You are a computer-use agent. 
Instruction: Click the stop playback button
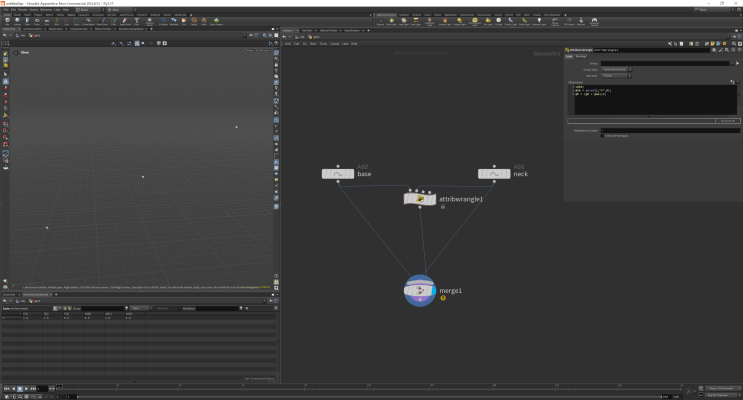click(20, 389)
